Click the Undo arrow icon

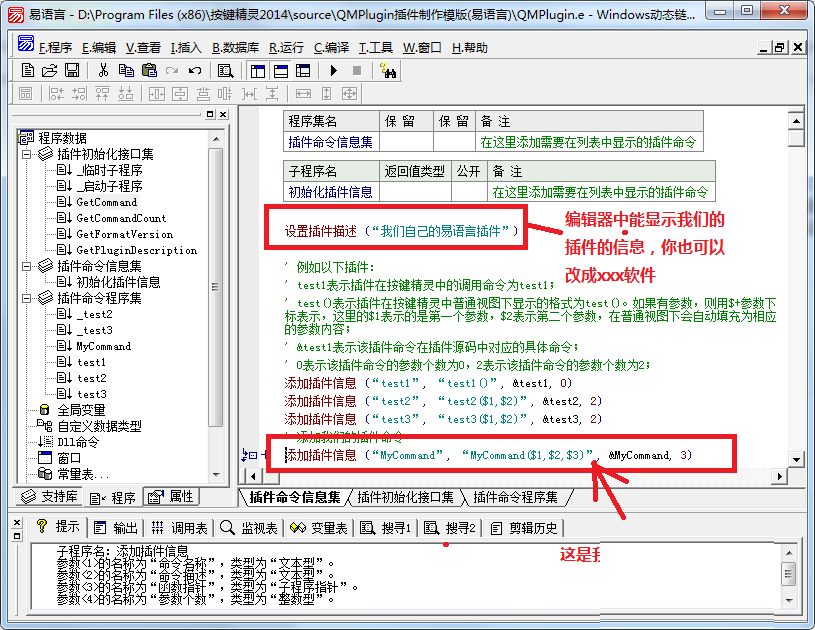tap(195, 70)
